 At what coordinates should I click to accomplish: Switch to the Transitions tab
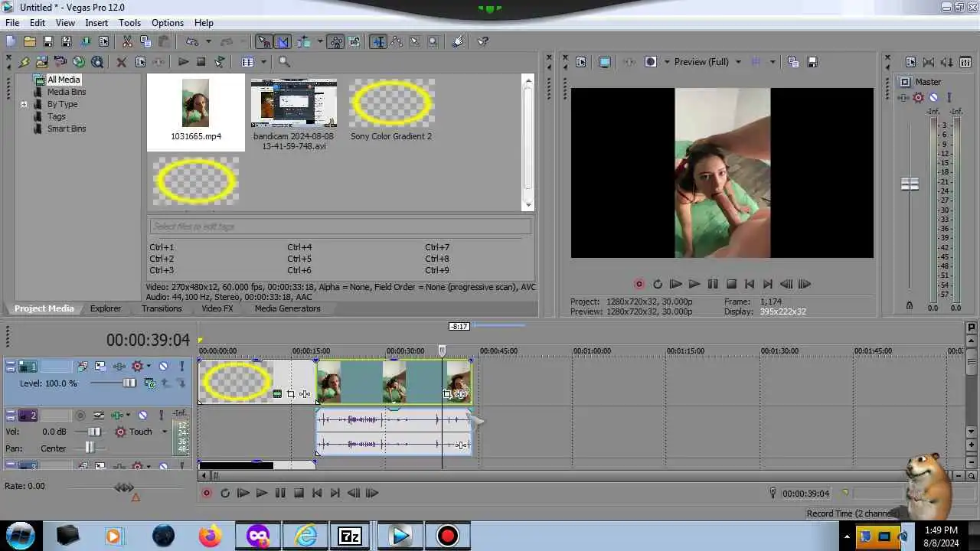(x=162, y=308)
